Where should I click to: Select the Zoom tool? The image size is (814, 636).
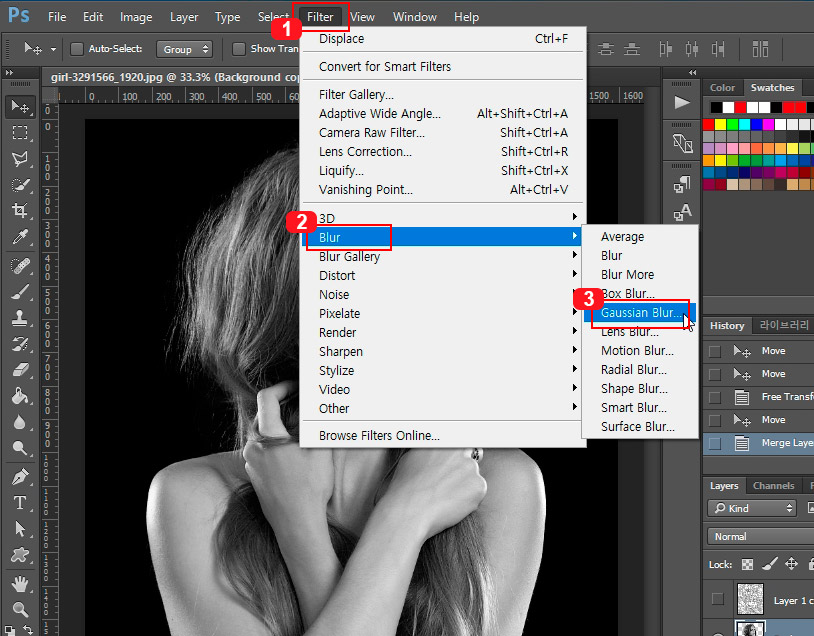20,609
